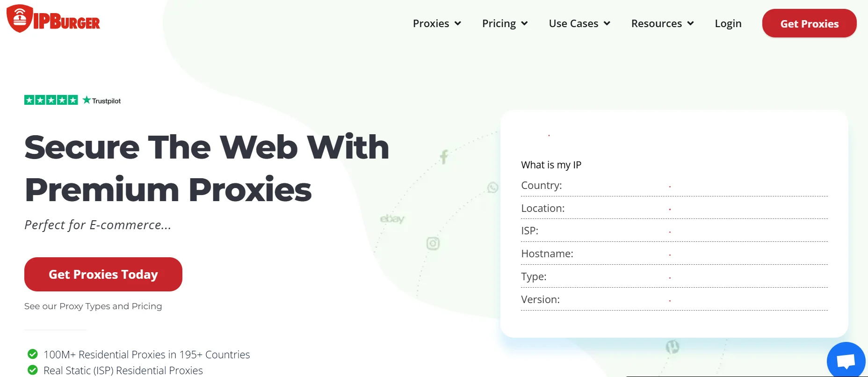Click green checkmark beside 100M+ Residential Proxies

(x=33, y=354)
